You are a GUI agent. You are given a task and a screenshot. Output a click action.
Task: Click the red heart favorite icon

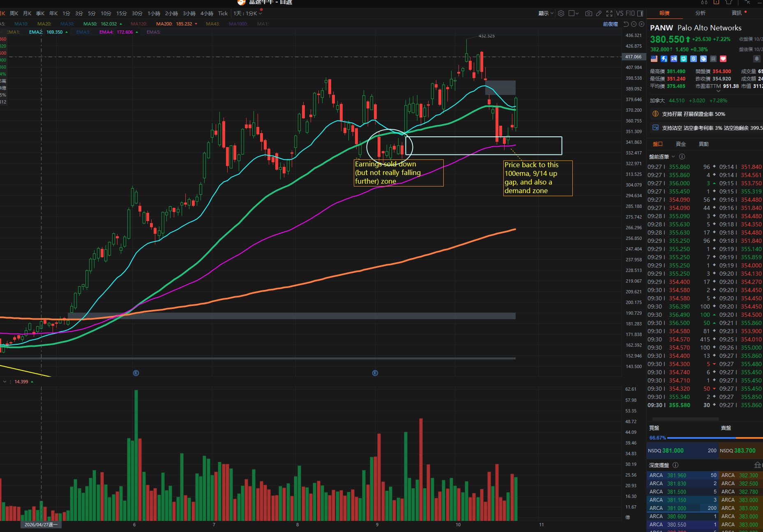pos(723,59)
